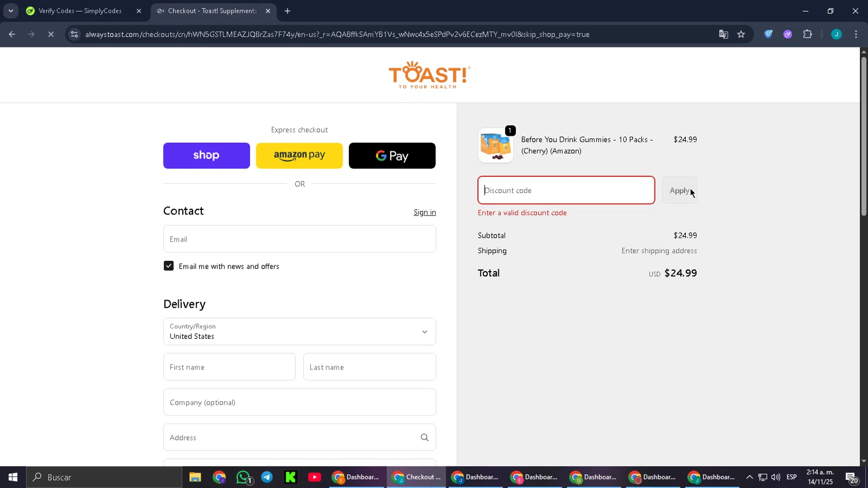
Task: Click the 'Enter a valid discount code' message
Action: tap(522, 213)
